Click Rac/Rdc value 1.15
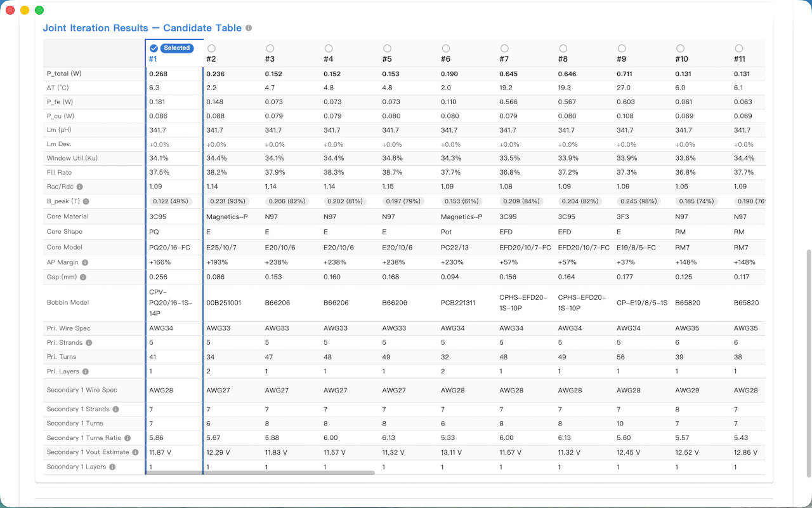Image resolution: width=812 pixels, height=508 pixels. pyautogui.click(x=388, y=187)
